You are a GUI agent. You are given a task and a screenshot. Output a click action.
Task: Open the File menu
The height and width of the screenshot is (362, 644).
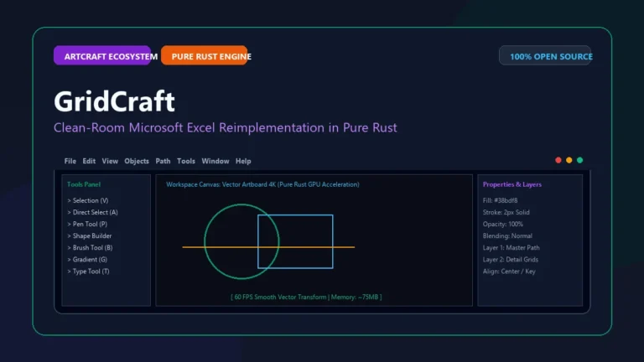tap(70, 161)
